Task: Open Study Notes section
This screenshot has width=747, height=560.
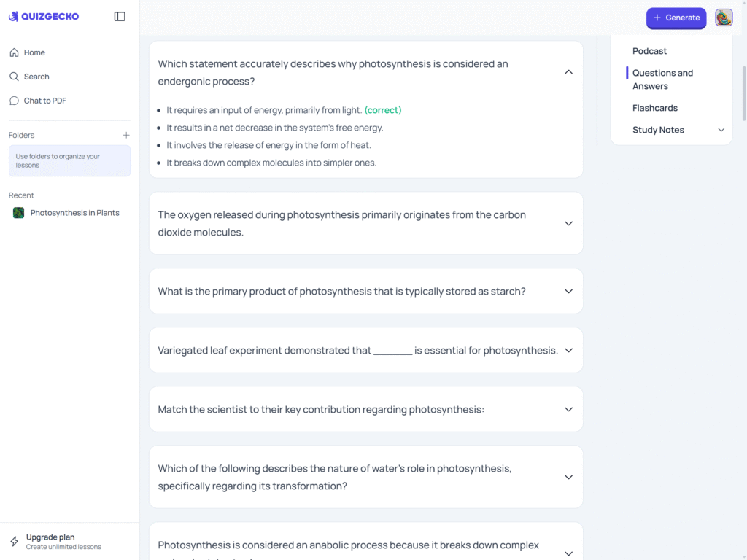Action: point(658,130)
